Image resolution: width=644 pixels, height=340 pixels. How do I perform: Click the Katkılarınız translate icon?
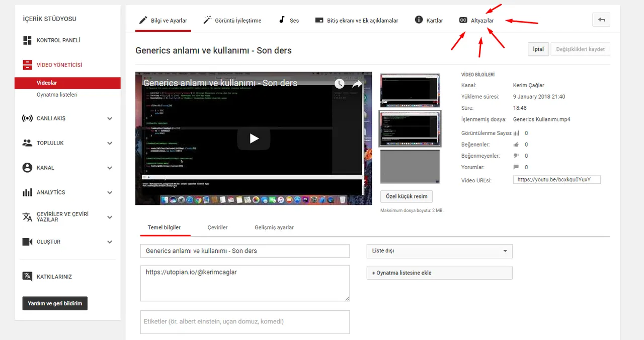[28, 277]
